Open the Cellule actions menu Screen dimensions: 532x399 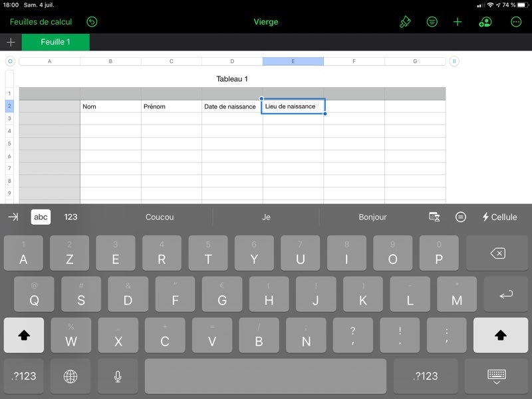coord(499,217)
